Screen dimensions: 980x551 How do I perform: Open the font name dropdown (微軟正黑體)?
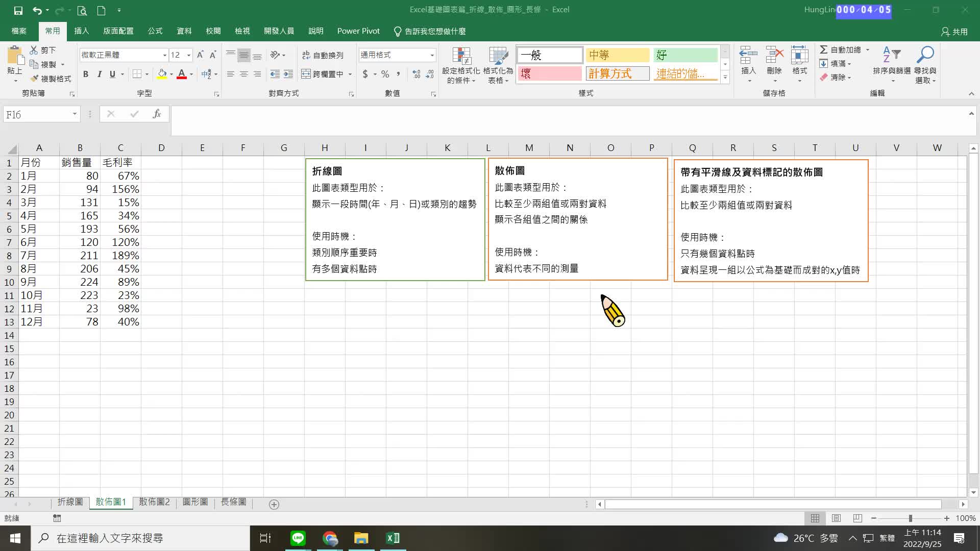pyautogui.click(x=164, y=55)
